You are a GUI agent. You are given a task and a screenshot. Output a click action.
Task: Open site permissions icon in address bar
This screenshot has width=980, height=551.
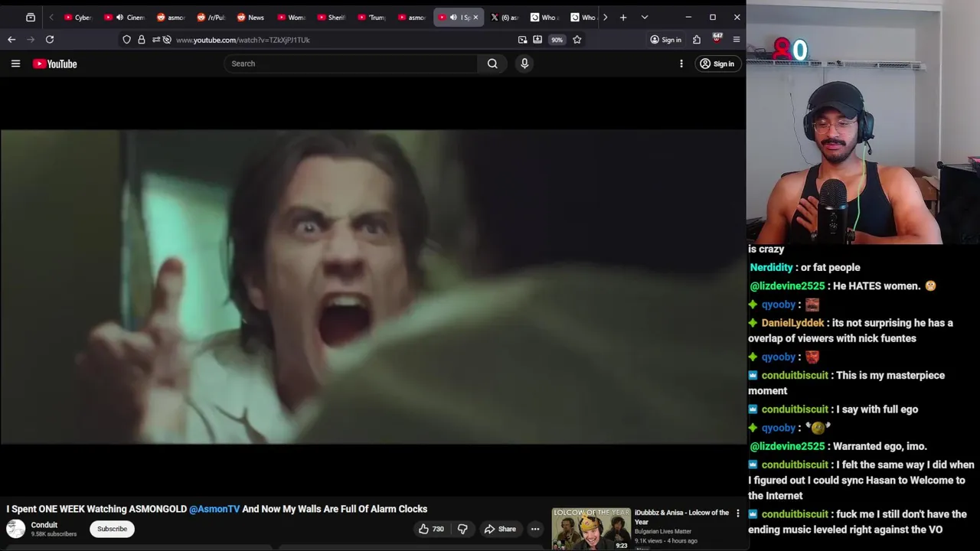click(156, 40)
